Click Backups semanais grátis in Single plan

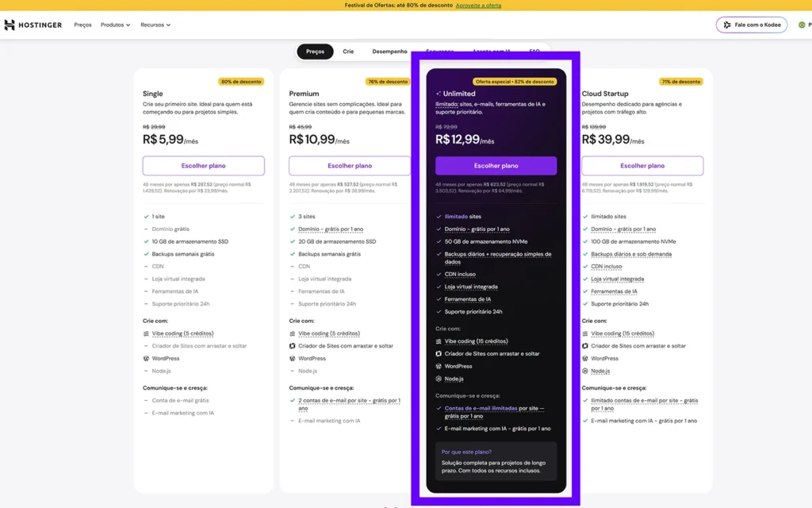183,254
